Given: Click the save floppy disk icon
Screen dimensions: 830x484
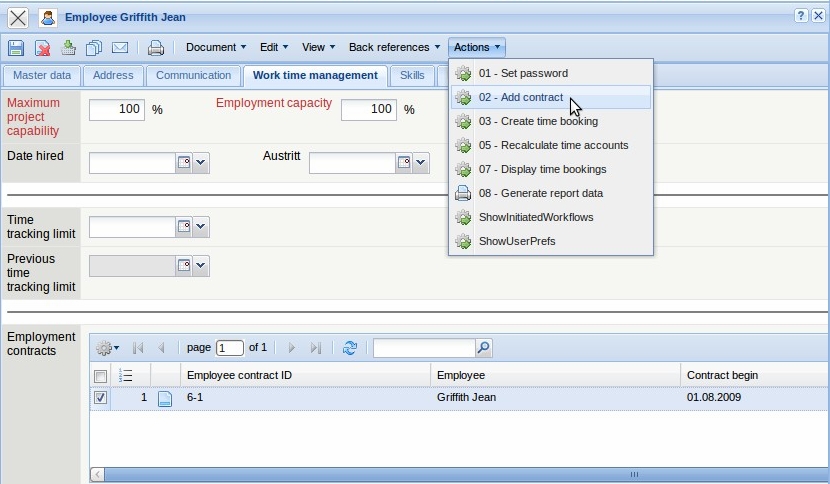Looking at the screenshot, I should pyautogui.click(x=16, y=47).
